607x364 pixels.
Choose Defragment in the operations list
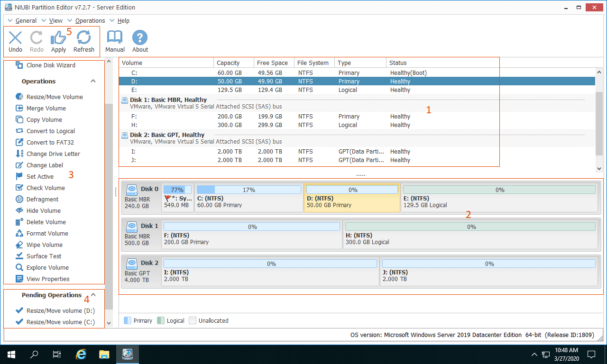[42, 200]
